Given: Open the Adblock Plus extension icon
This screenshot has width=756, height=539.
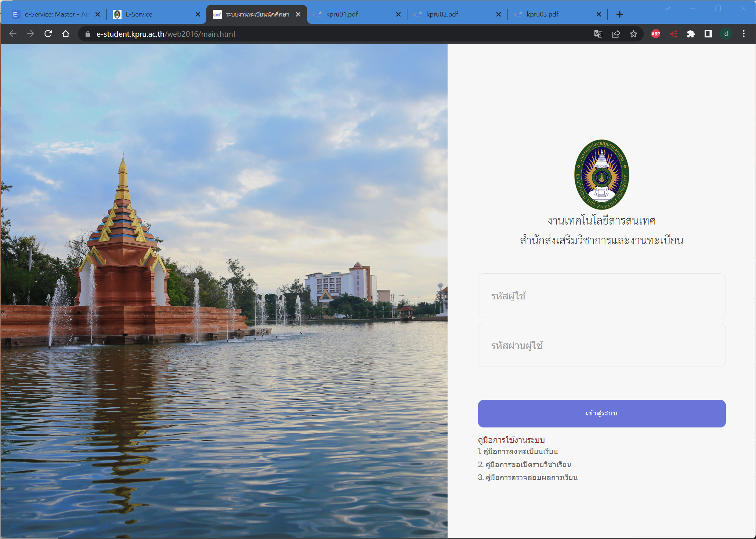Looking at the screenshot, I should tap(656, 34).
